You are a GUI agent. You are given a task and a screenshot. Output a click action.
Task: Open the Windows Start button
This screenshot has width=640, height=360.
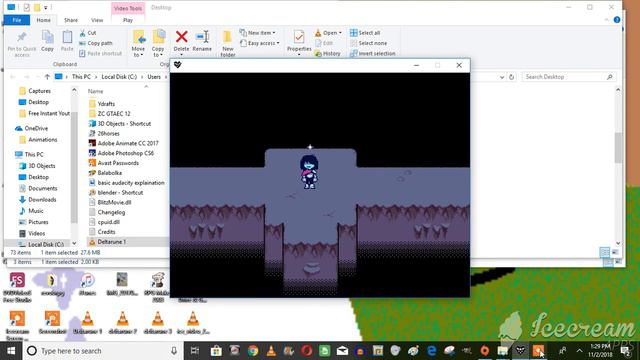(11, 351)
